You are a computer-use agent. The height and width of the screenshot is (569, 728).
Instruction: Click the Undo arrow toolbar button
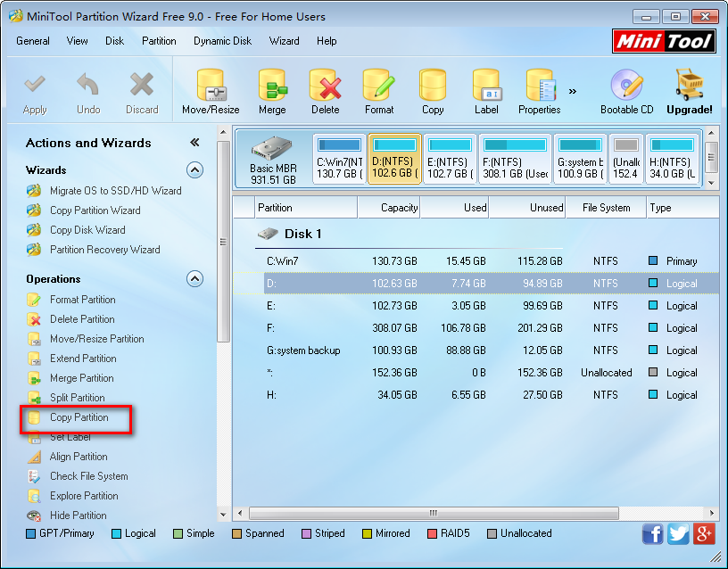coord(88,95)
